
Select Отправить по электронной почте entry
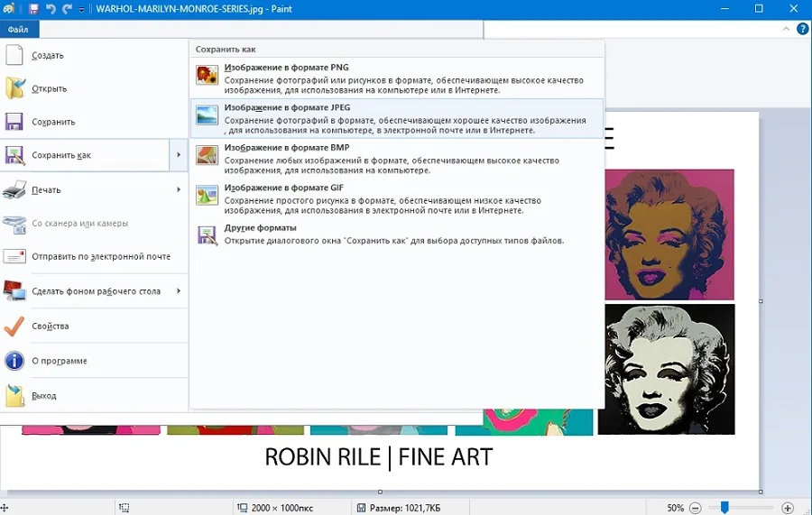point(94,256)
